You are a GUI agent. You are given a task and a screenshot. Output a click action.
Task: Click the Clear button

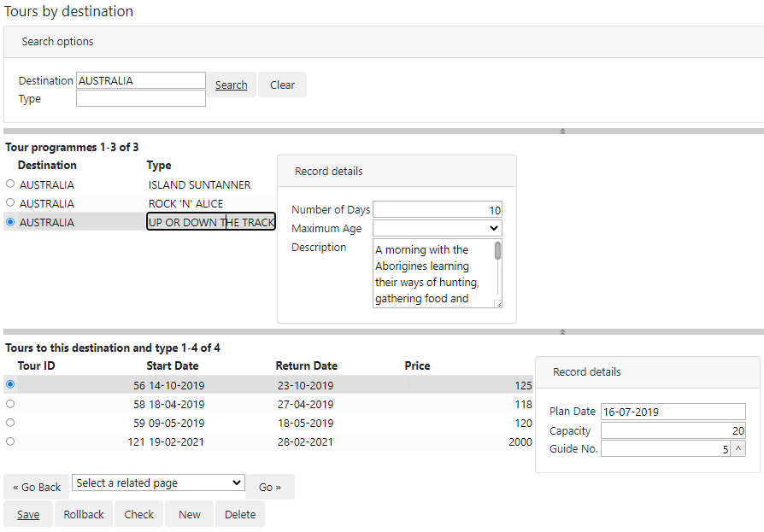pyautogui.click(x=282, y=85)
